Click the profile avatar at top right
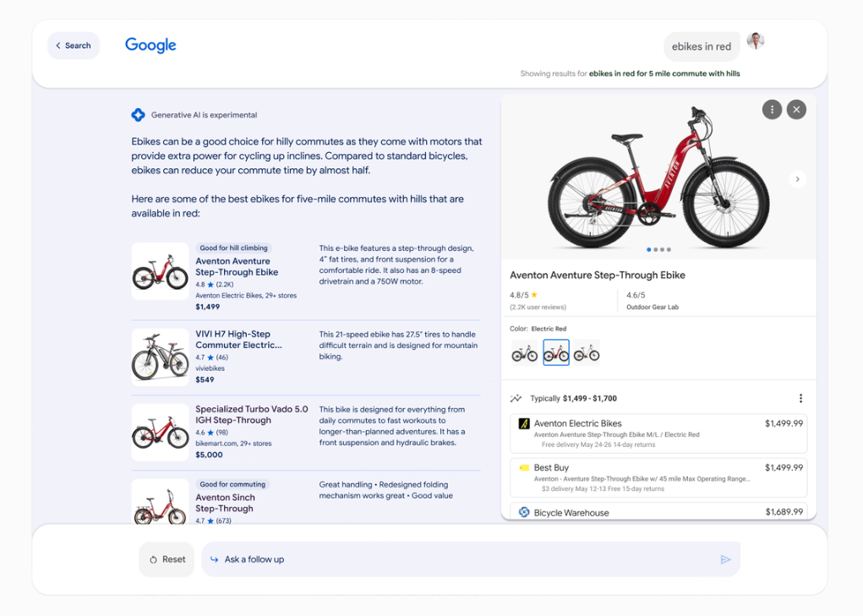Viewport: 863px width, 616px height. click(755, 41)
